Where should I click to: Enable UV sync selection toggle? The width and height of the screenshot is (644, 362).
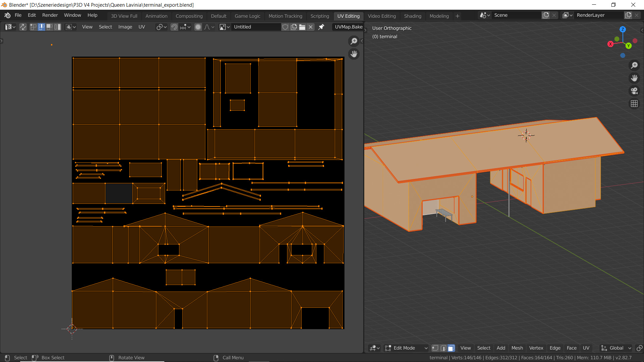click(23, 27)
